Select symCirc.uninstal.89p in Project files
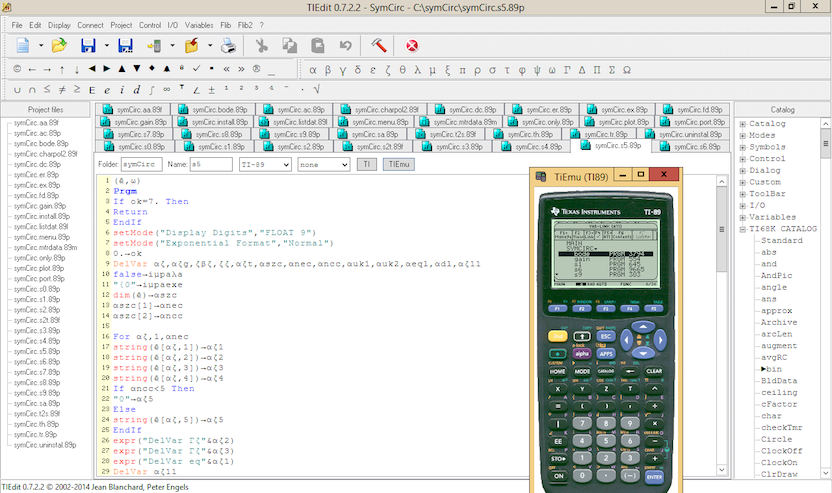 click(x=45, y=445)
